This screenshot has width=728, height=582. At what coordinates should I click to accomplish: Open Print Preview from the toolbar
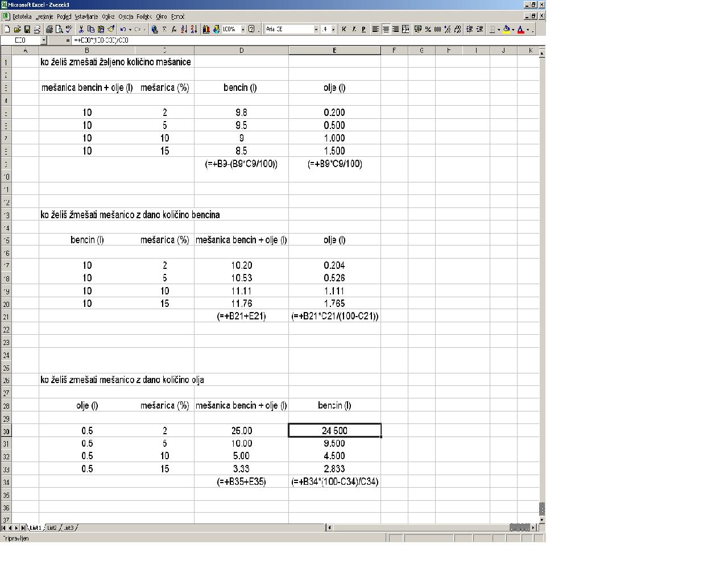click(x=59, y=29)
